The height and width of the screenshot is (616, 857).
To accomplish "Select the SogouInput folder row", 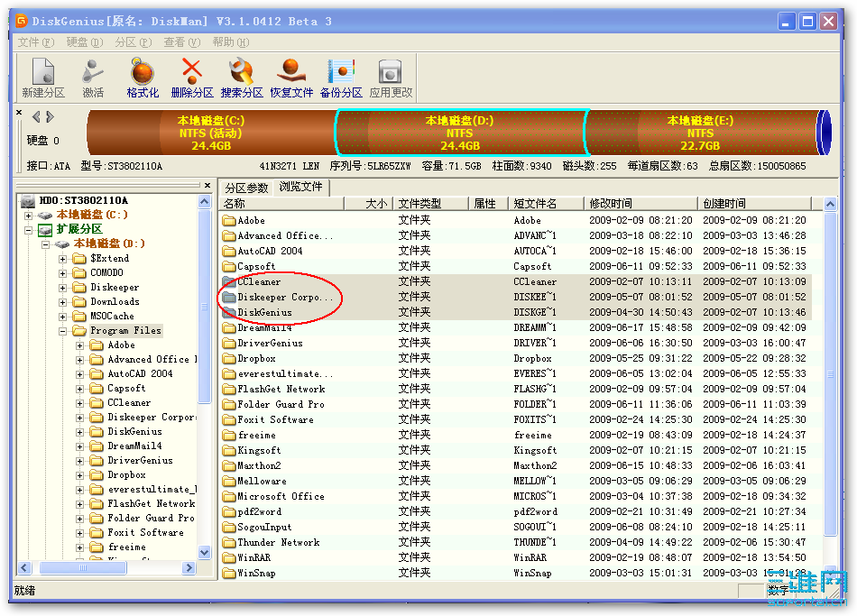I will coord(517,527).
